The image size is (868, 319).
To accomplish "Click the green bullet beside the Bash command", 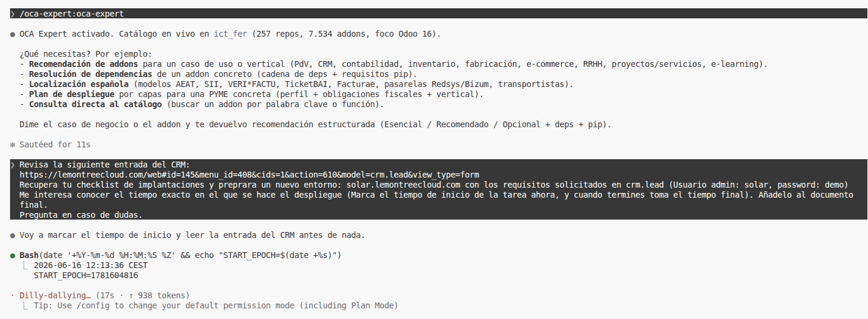I will 12,255.
